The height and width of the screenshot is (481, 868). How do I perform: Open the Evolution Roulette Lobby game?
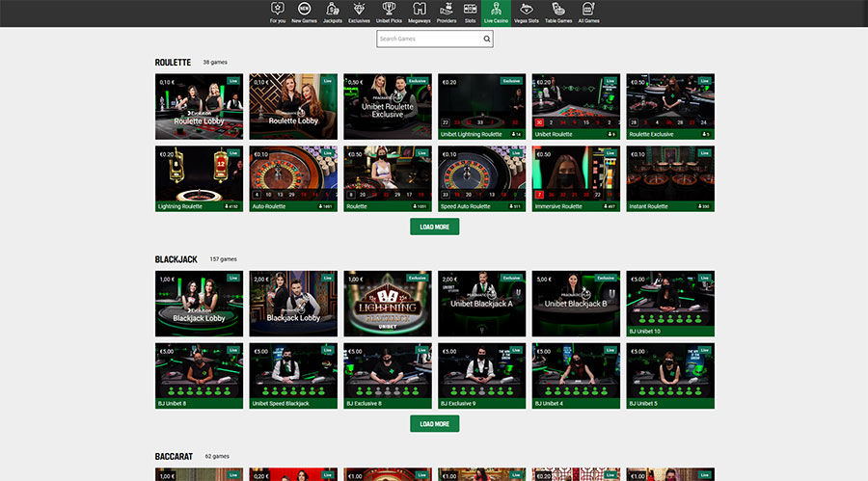[x=199, y=106]
